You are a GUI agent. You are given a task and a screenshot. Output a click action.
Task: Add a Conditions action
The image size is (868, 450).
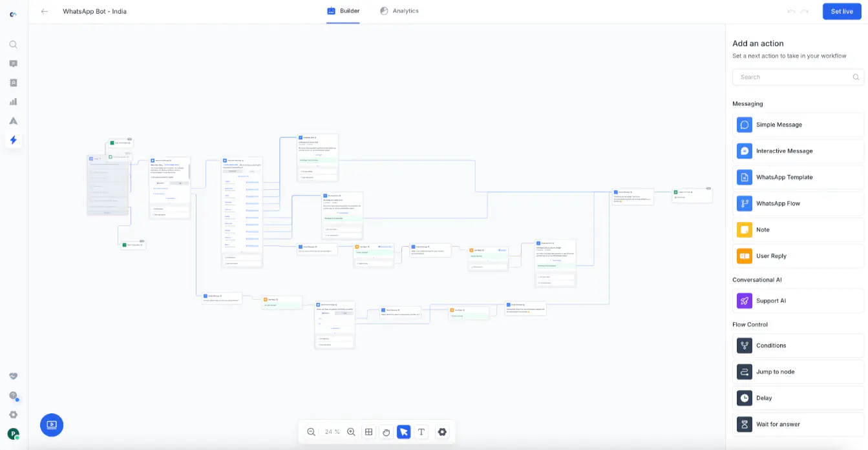(798, 345)
